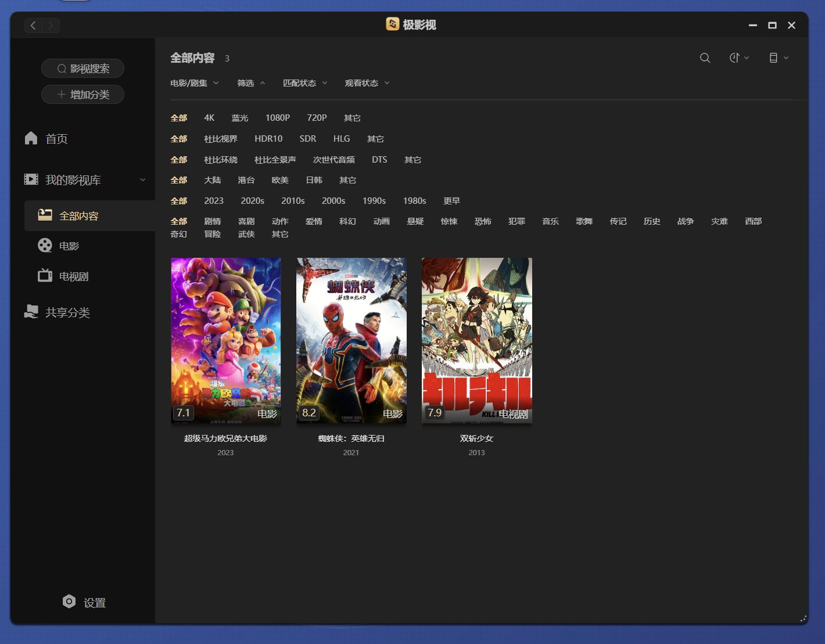Image resolution: width=825 pixels, height=644 pixels.
Task: Filter by 1080P resolution
Action: [x=278, y=118]
